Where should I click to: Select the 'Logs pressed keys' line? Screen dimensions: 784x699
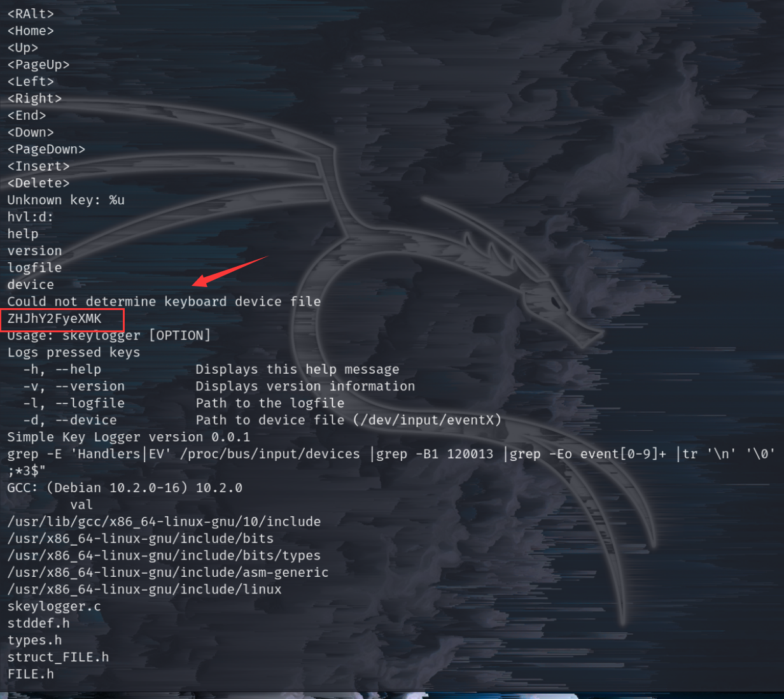pyautogui.click(x=74, y=352)
